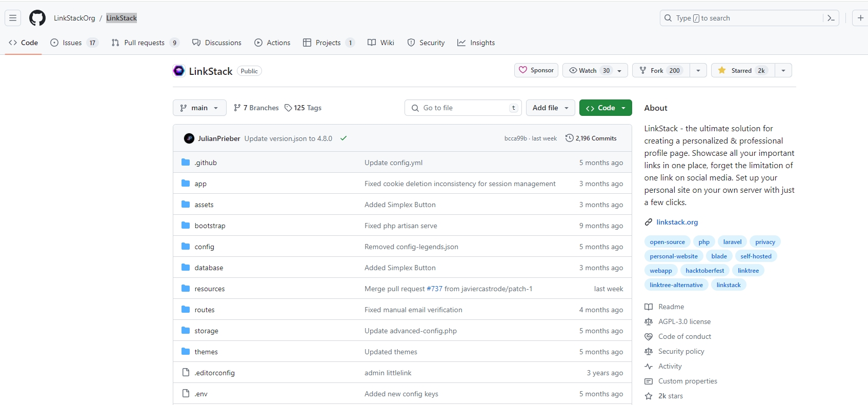868x405 pixels.
Task: Click the GitHub logo icon
Action: point(37,18)
